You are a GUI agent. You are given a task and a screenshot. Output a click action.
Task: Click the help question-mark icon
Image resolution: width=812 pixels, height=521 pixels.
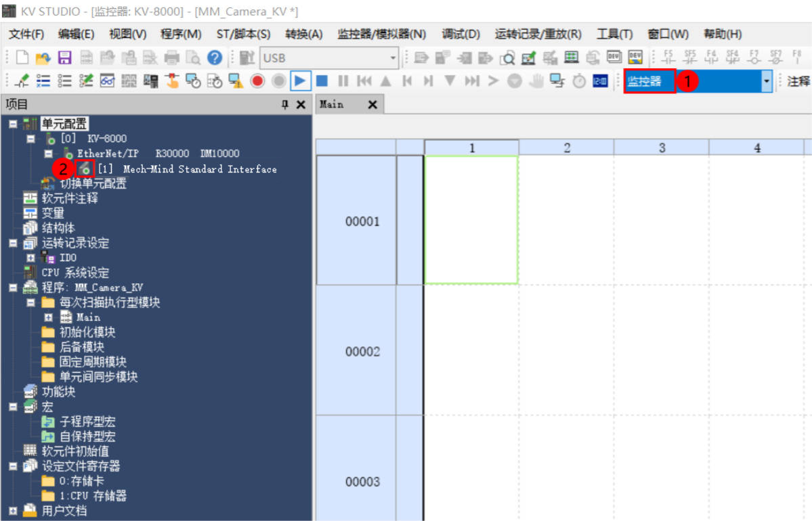pos(215,57)
